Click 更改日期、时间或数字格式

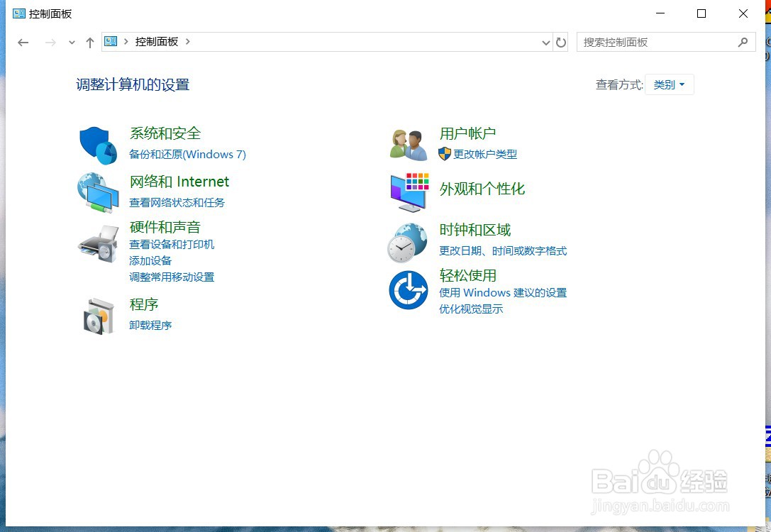504,250
